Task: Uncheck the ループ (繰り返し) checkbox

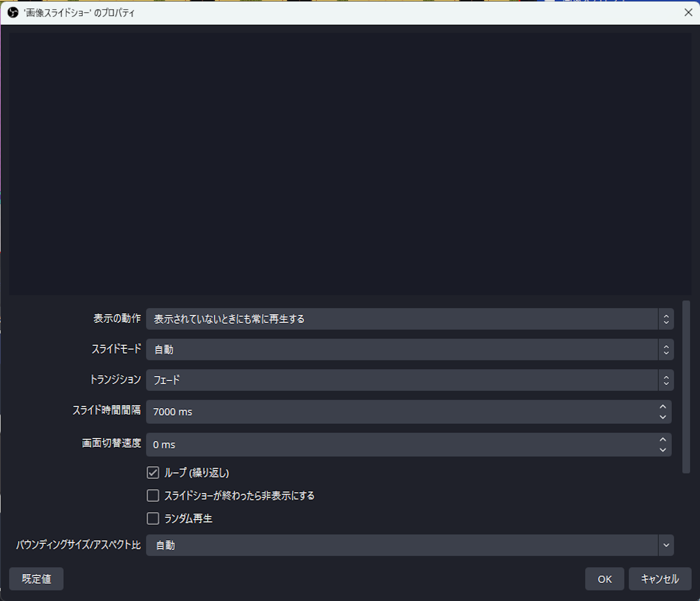Action: click(x=153, y=473)
